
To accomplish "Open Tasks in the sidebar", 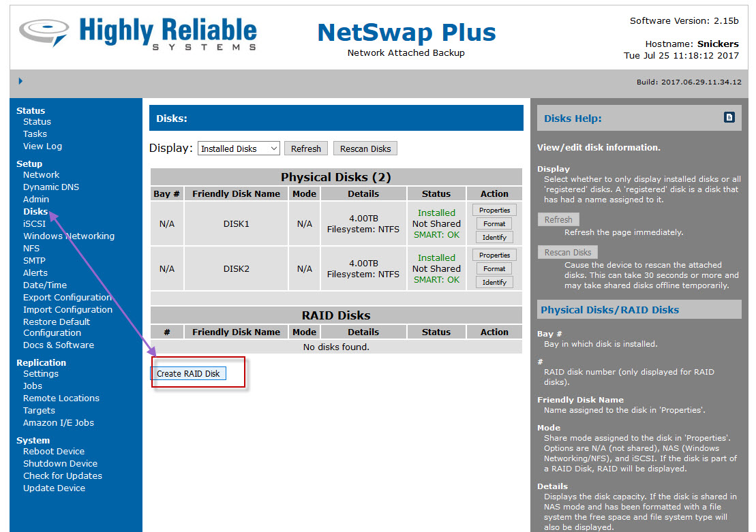I will tap(35, 134).
